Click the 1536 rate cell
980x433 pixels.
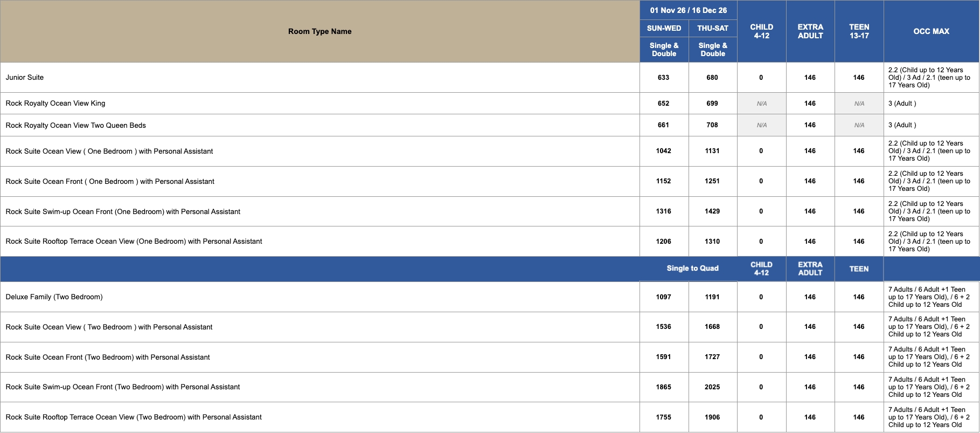point(664,327)
